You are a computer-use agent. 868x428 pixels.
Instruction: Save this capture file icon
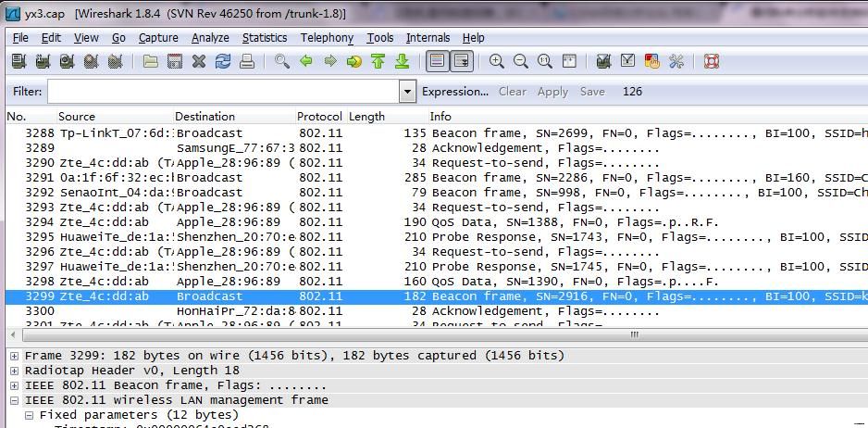point(175,61)
